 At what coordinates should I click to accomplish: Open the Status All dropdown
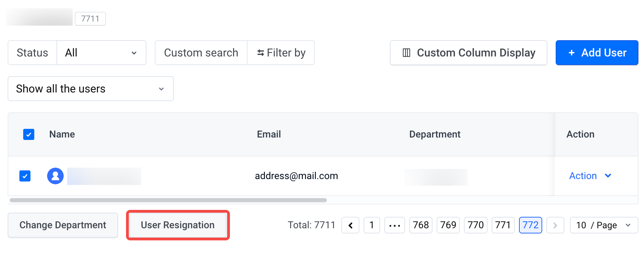click(101, 53)
